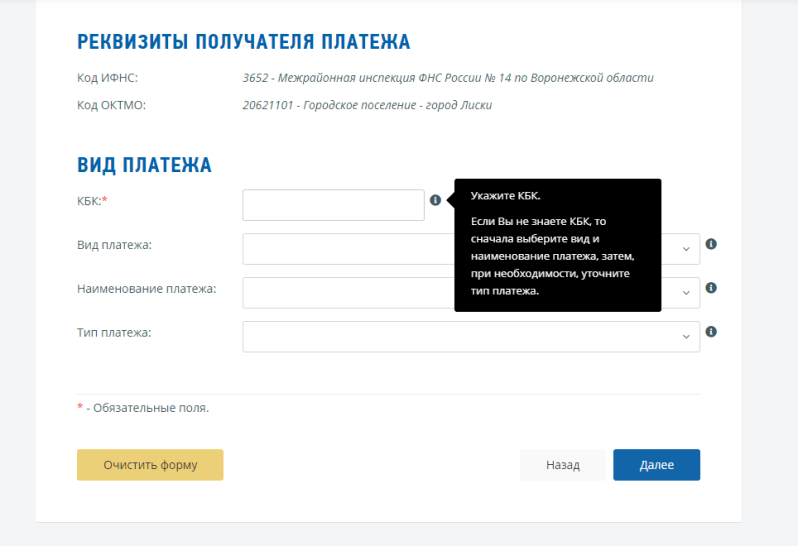Open the Тип платежа dropdown
The width and height of the screenshot is (798, 546).
point(471,336)
